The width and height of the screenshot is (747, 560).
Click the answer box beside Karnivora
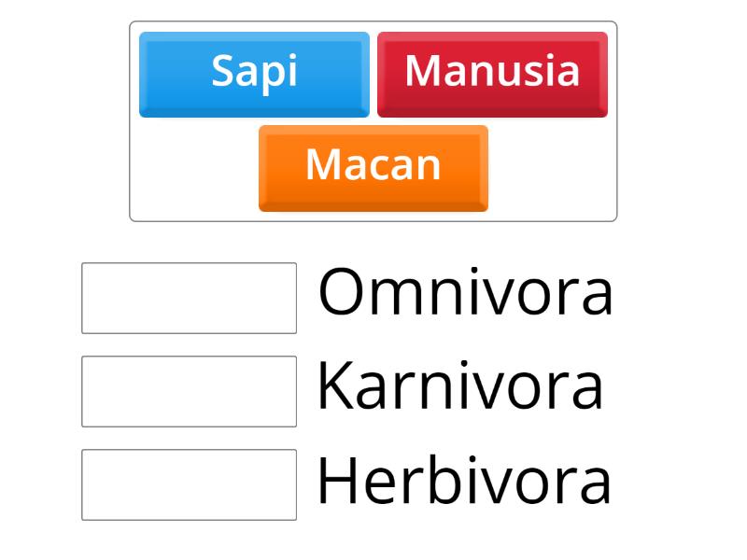coord(189,389)
